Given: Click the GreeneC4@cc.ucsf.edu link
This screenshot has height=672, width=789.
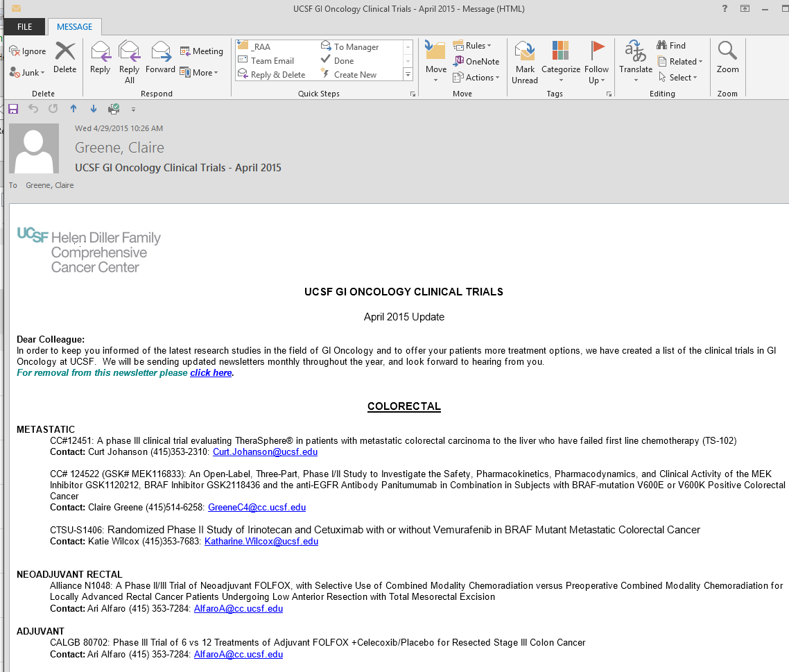Looking at the screenshot, I should tap(257, 508).
